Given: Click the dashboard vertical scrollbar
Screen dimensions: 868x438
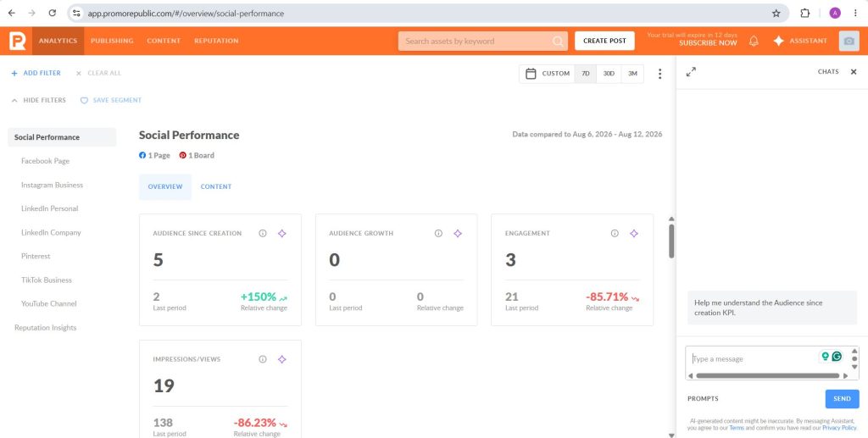Looking at the screenshot, I should click(671, 241).
